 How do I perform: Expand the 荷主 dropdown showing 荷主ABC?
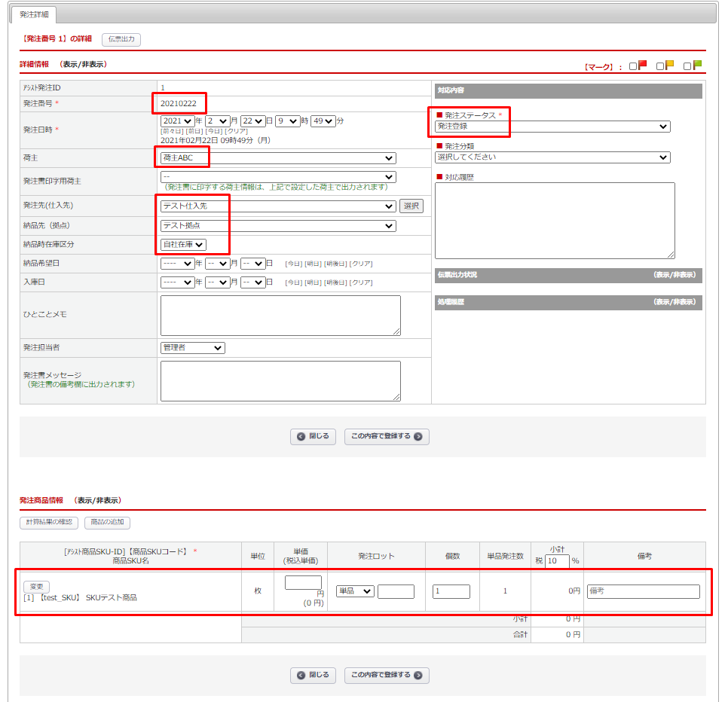tap(277, 158)
